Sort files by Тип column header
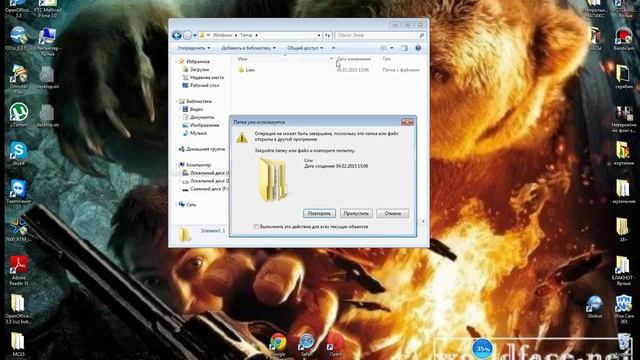This screenshot has height=360, width=640. pos(387,59)
